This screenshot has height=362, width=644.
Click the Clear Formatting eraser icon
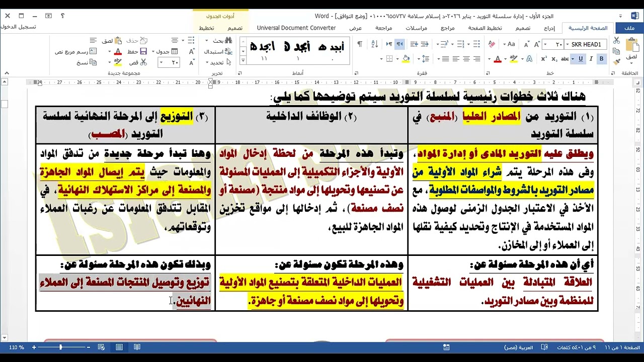492,44
